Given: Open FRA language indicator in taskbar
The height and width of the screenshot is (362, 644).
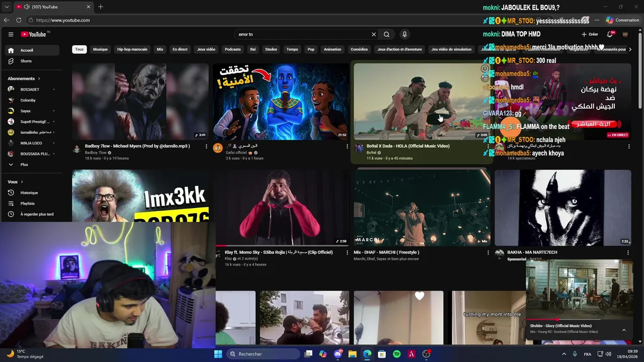Looking at the screenshot, I should tap(588, 354).
